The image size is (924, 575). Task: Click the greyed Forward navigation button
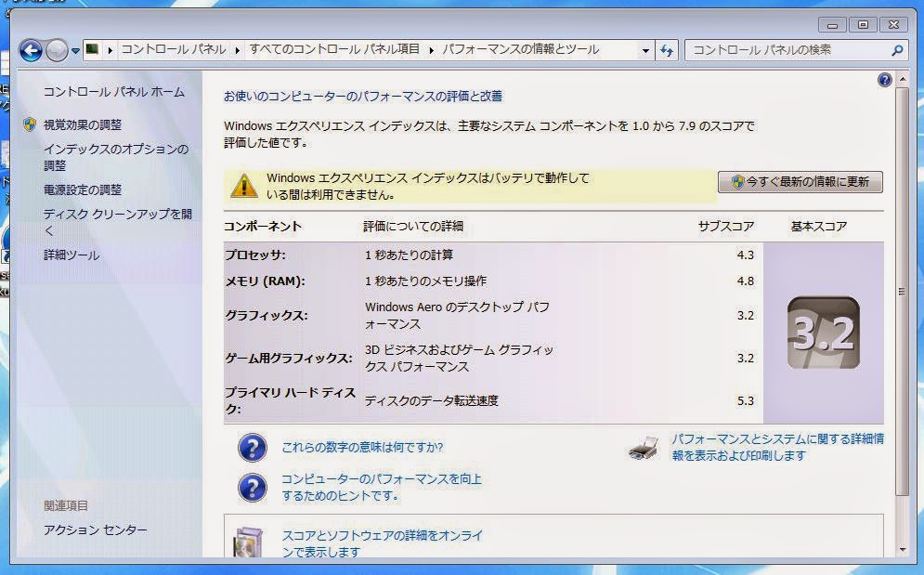[57, 51]
